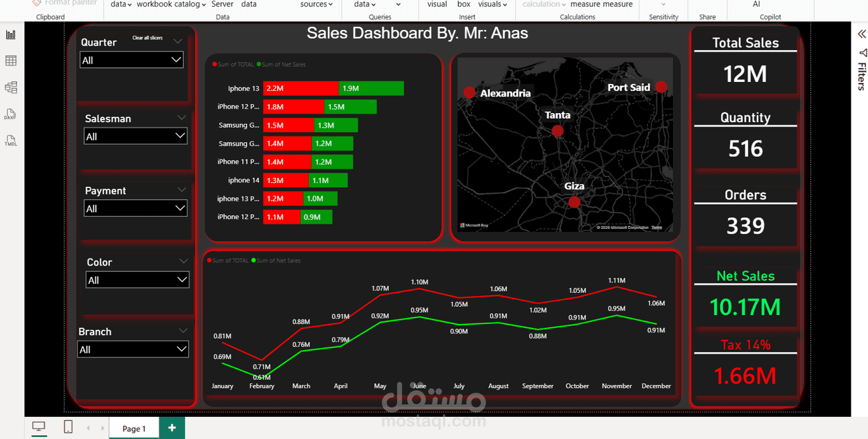Select the Giza map bubble
Viewport: 868px width, 439px height.
(574, 202)
